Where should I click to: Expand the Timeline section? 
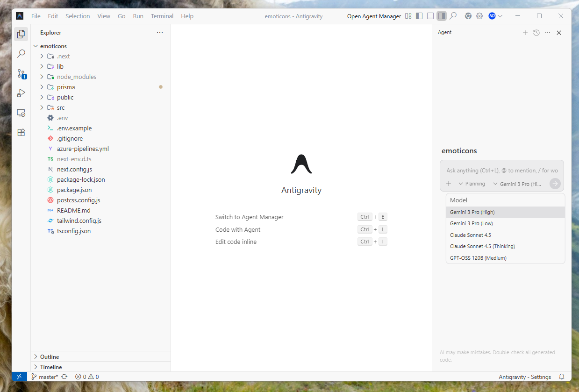click(x=100, y=367)
